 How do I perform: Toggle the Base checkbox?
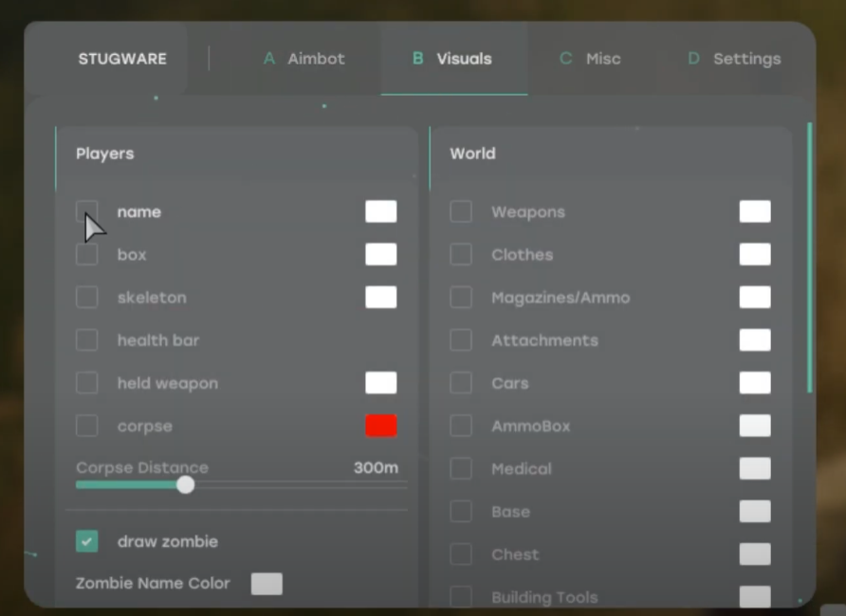tap(461, 512)
